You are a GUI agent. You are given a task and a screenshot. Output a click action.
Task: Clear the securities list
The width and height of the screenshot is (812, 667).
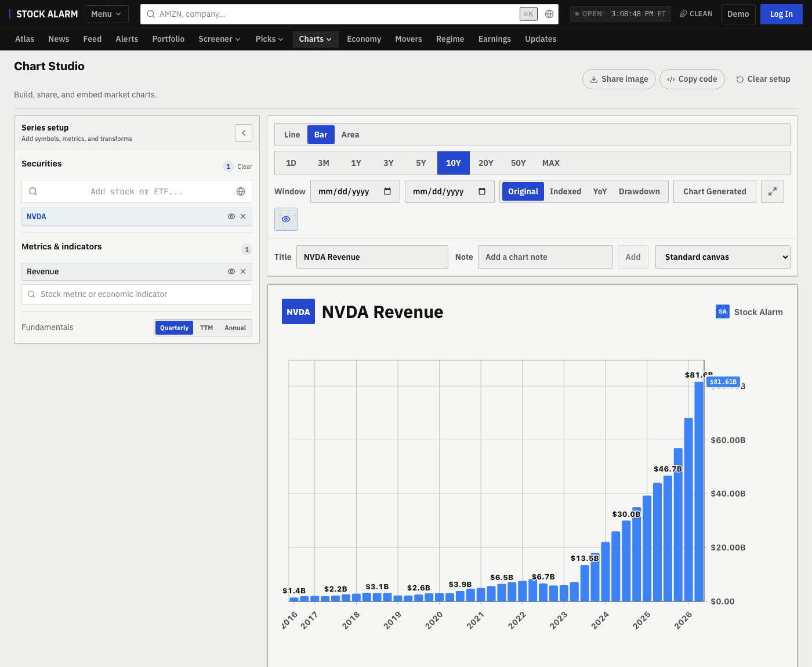[245, 166]
